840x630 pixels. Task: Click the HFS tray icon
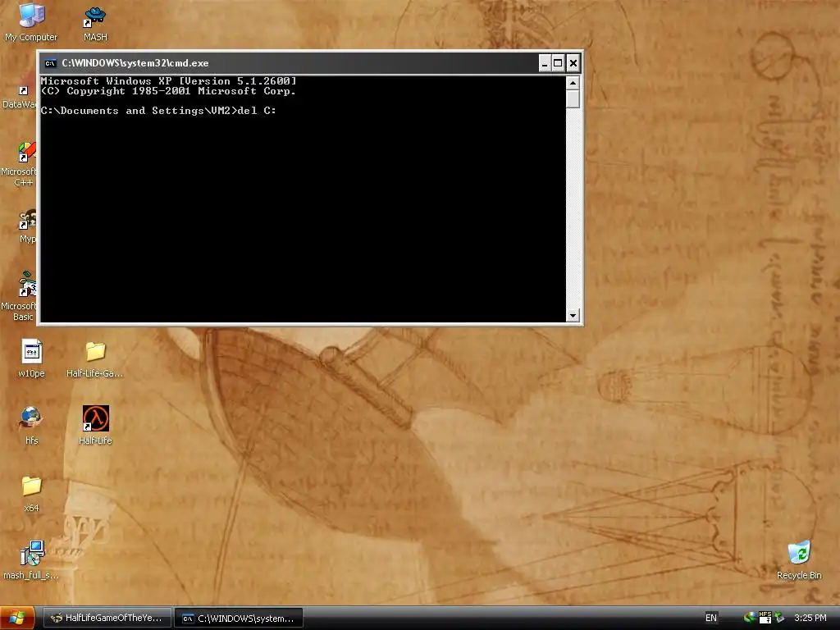click(x=765, y=618)
